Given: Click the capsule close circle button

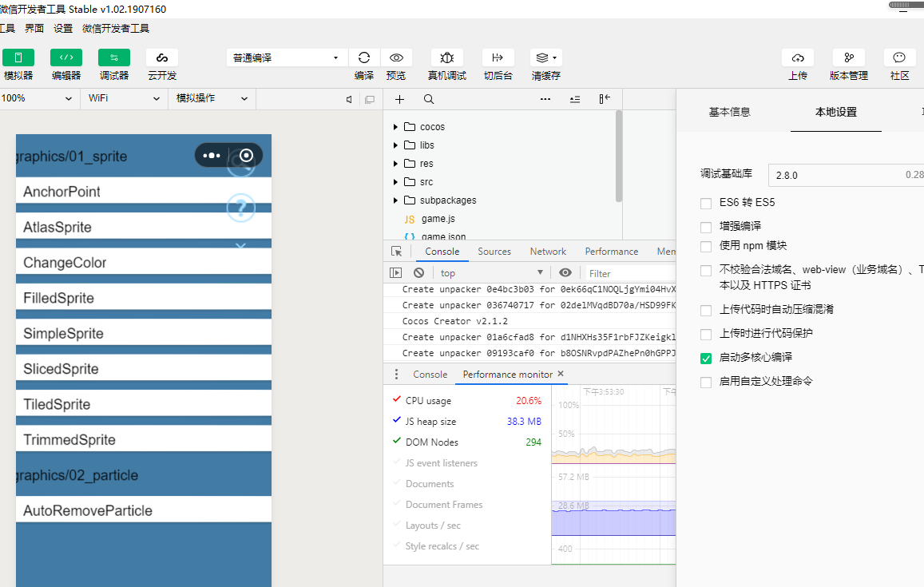Looking at the screenshot, I should click(x=246, y=156).
